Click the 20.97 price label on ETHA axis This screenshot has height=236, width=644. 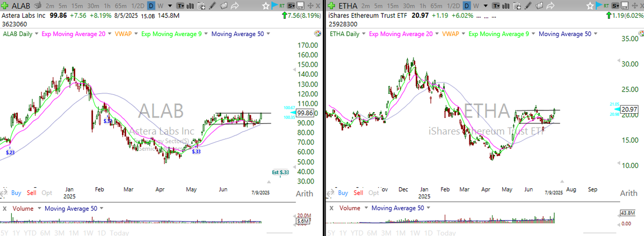(x=629, y=109)
